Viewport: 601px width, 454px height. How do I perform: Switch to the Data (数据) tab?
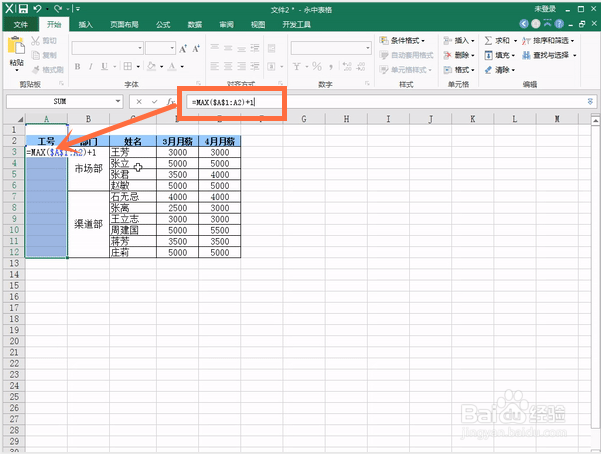click(x=195, y=25)
